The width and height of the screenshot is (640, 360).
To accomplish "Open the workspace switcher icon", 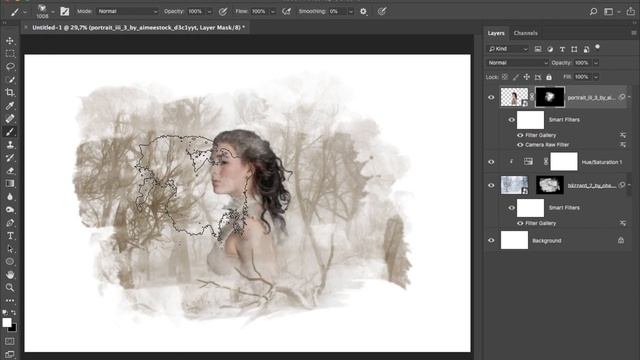I will (x=609, y=11).
